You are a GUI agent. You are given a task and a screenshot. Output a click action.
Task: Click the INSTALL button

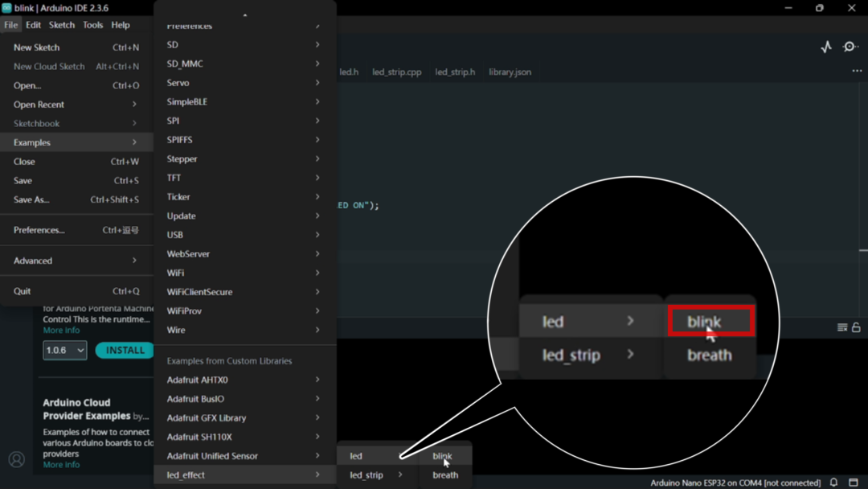[125, 351]
